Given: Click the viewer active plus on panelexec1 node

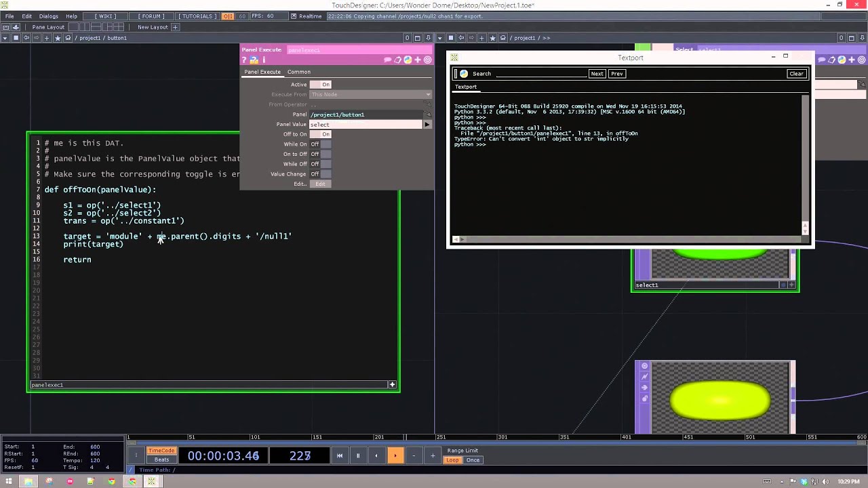Looking at the screenshot, I should pyautogui.click(x=392, y=385).
